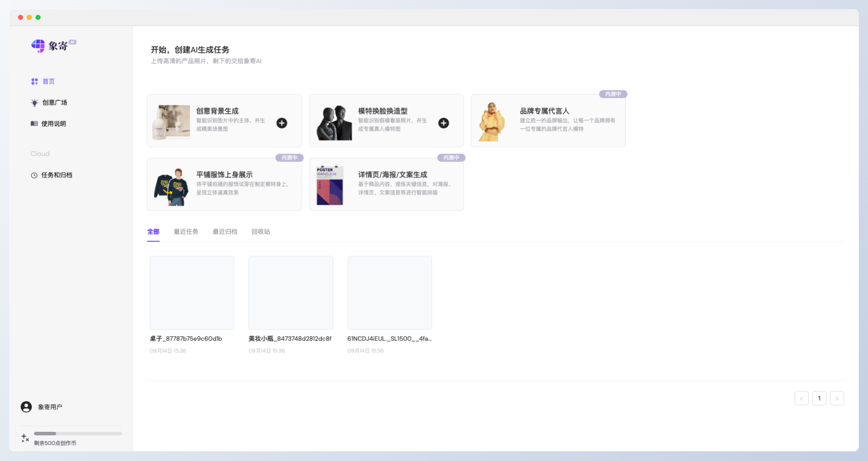Select the 首页 home icon in sidebar
The height and width of the screenshot is (461, 868).
(x=35, y=81)
